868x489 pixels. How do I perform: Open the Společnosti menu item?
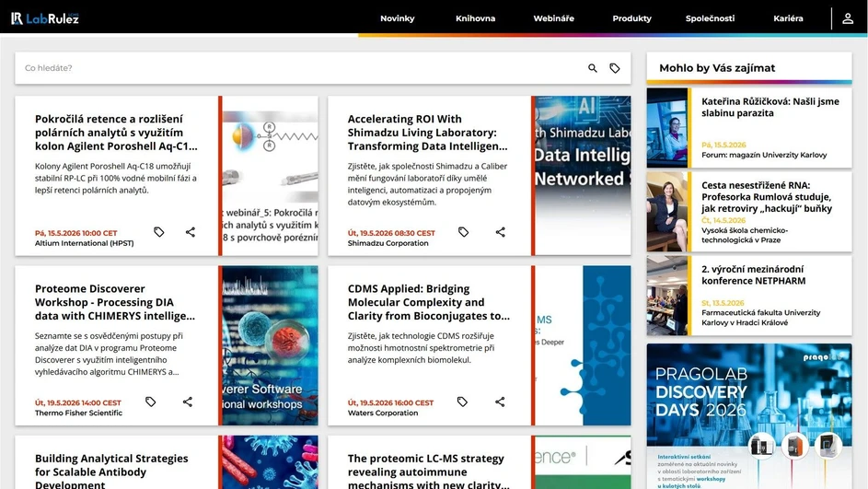click(711, 18)
